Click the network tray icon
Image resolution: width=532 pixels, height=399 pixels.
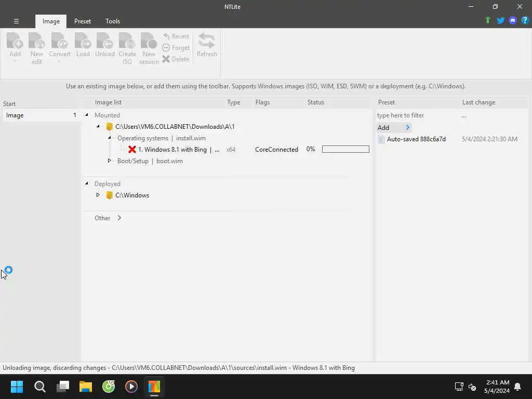click(x=459, y=387)
